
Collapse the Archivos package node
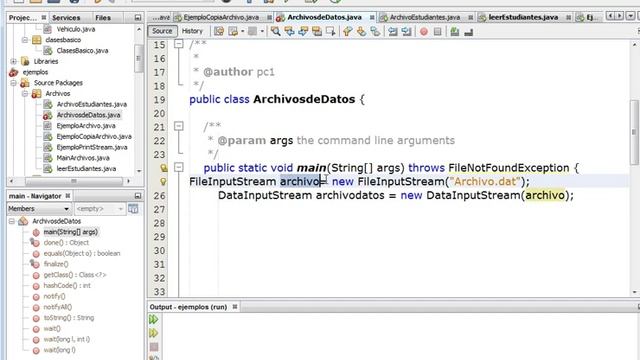25,93
